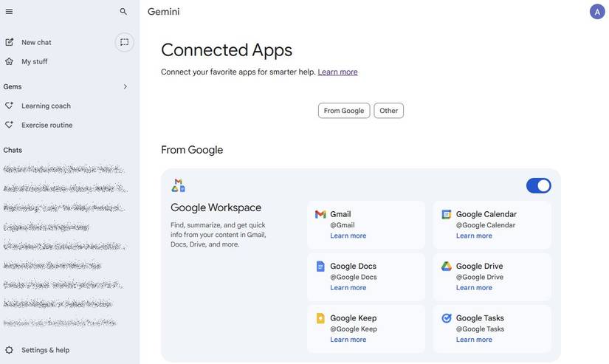
Task: Click the Google Drive icon
Action: click(446, 267)
